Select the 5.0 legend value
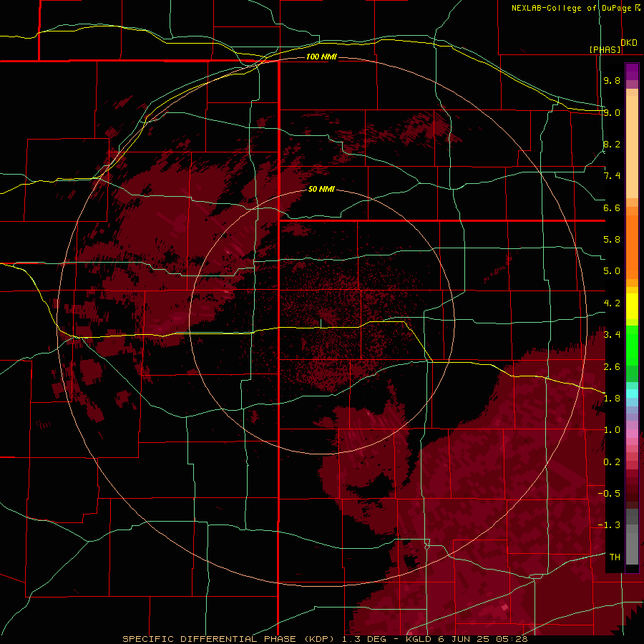This screenshot has height=644, width=644. pyautogui.click(x=612, y=271)
